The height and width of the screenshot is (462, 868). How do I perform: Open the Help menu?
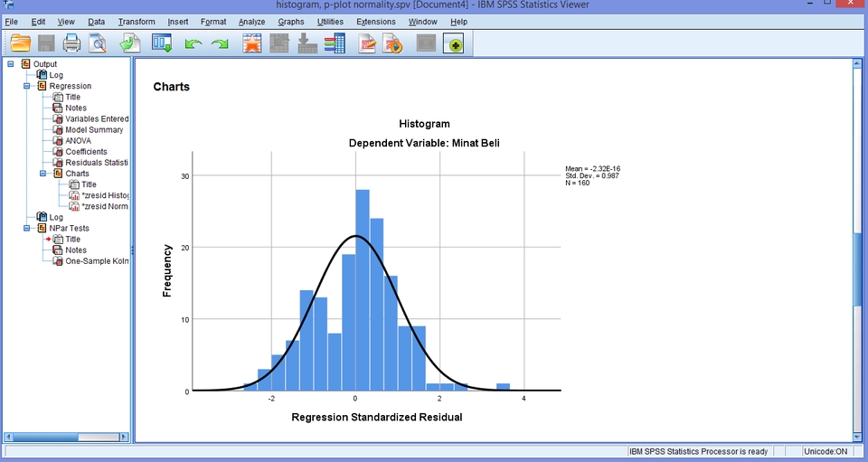[x=459, y=22]
